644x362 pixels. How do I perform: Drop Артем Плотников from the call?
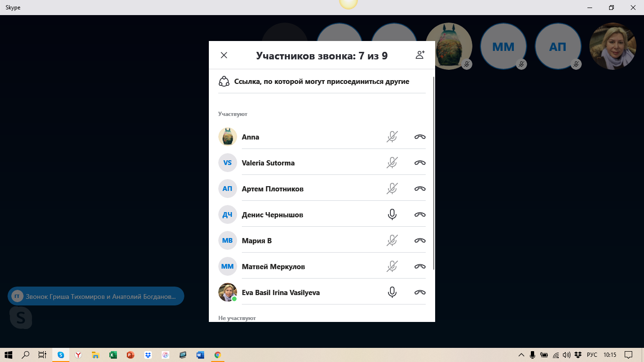(x=420, y=189)
